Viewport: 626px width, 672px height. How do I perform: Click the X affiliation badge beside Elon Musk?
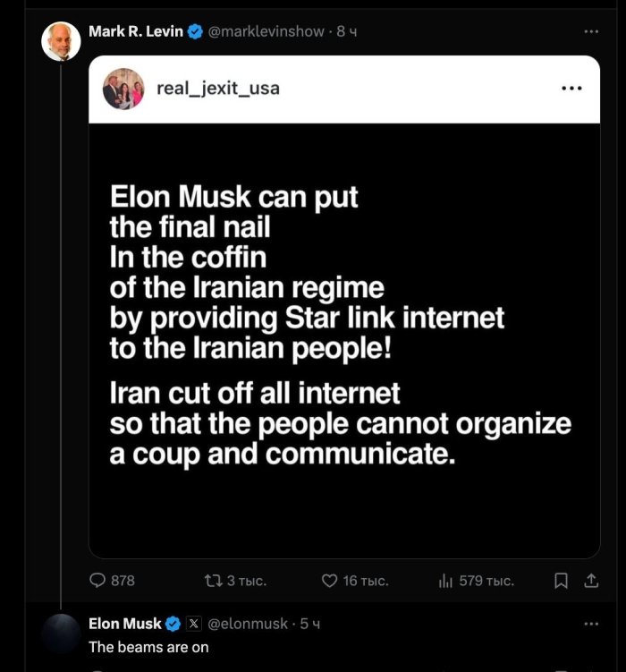pyautogui.click(x=193, y=624)
